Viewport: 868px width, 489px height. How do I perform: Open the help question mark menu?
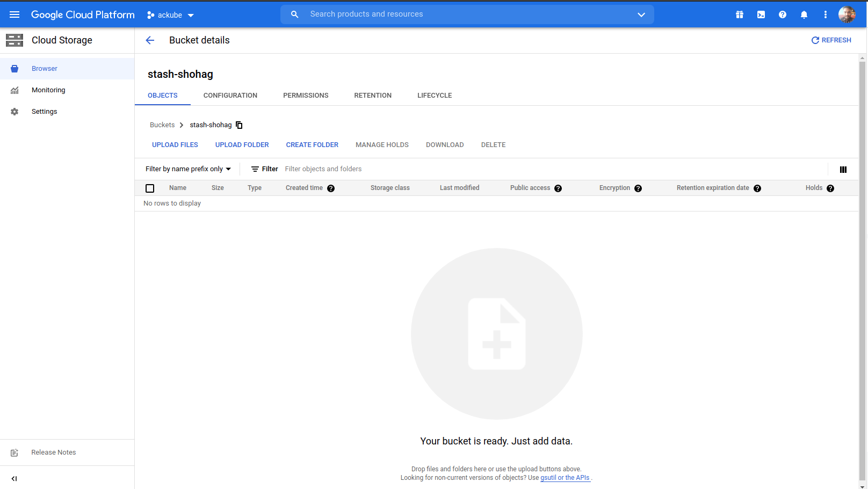(783, 14)
